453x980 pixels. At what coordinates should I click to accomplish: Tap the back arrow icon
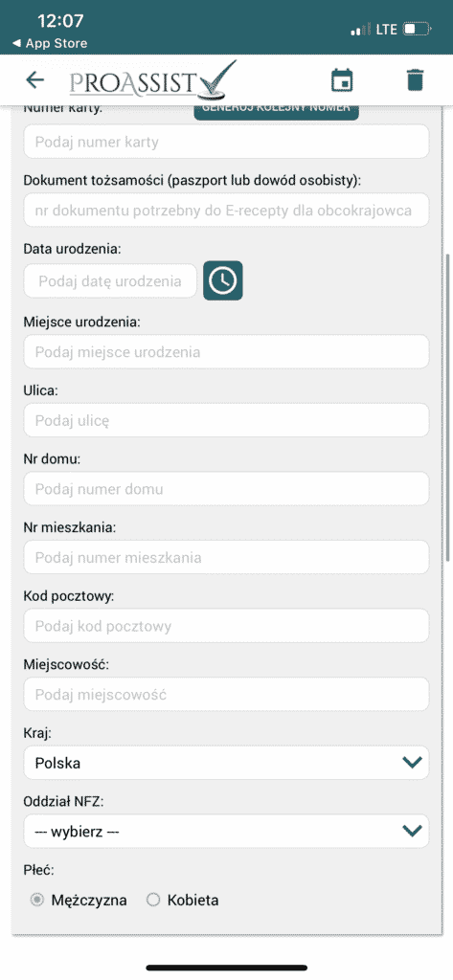(x=35, y=80)
